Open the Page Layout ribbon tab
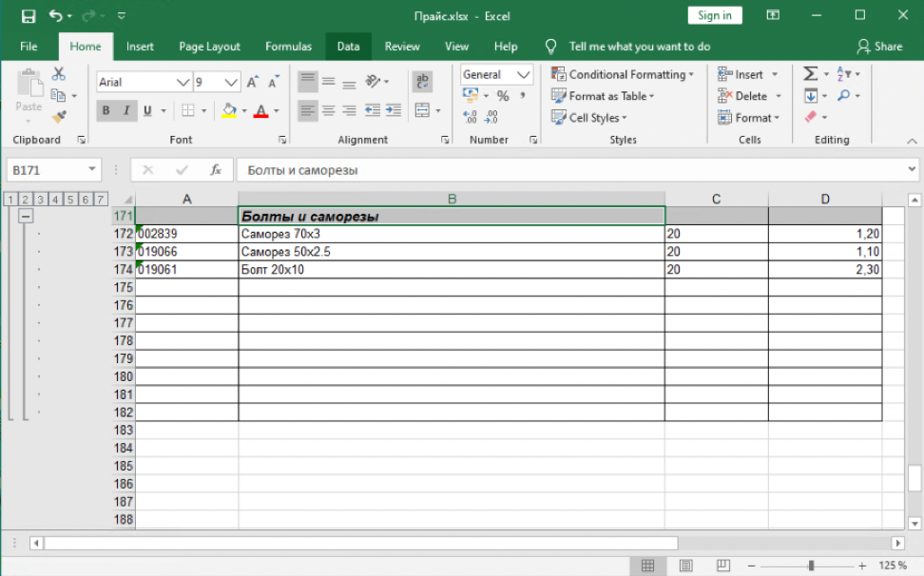 pos(209,47)
